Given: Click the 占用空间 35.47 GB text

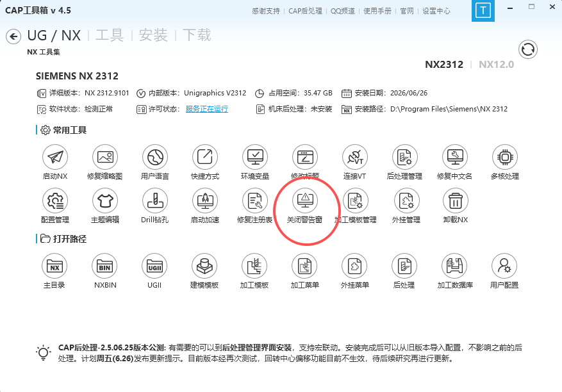Looking at the screenshot, I should point(301,93).
